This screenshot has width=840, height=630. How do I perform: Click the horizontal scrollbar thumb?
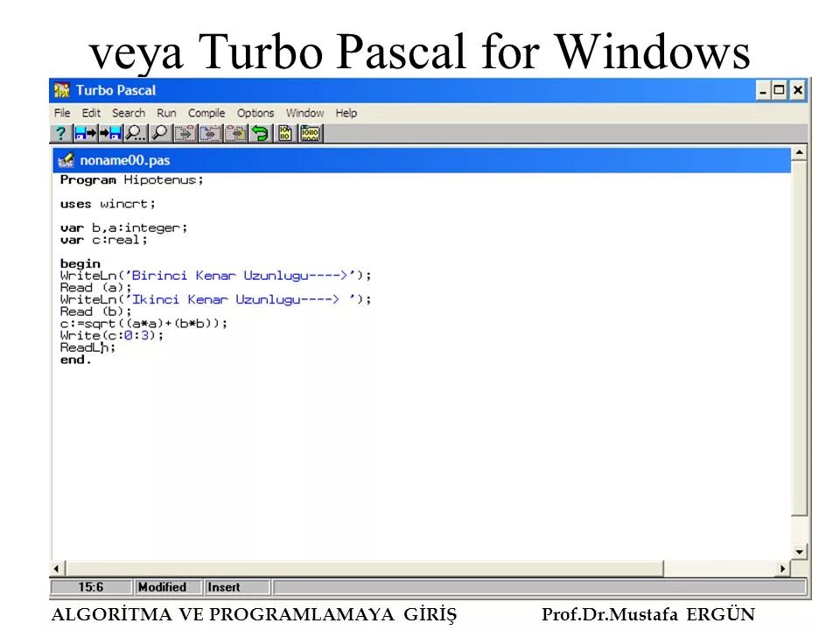pos(364,569)
